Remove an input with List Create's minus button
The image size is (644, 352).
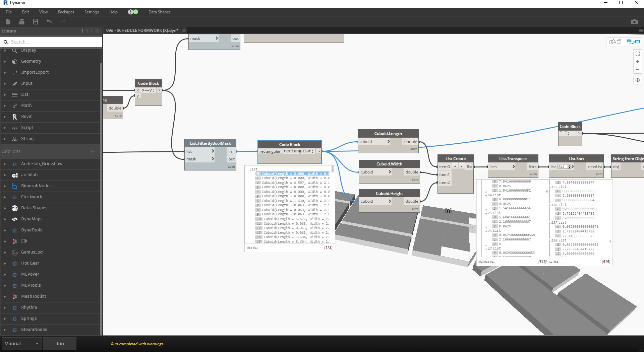462,166
